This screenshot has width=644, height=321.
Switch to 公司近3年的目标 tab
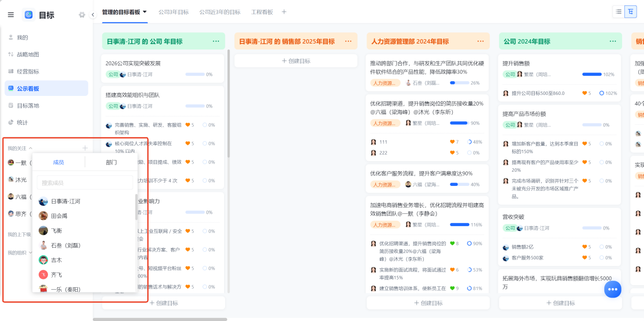[x=220, y=12]
